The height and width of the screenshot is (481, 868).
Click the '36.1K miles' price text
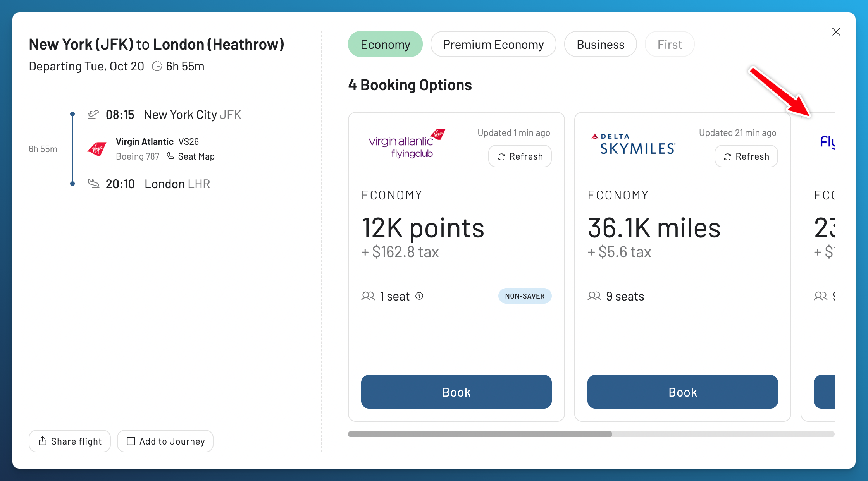tap(654, 228)
